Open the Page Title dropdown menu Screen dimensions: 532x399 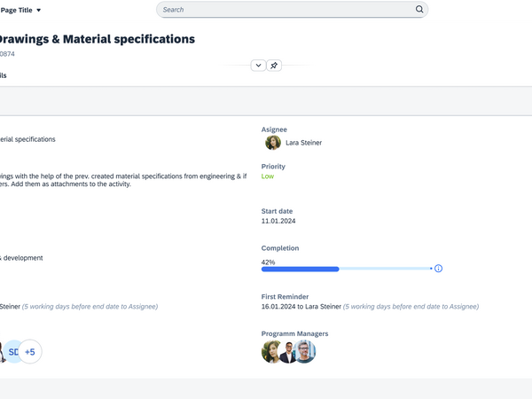(21, 10)
